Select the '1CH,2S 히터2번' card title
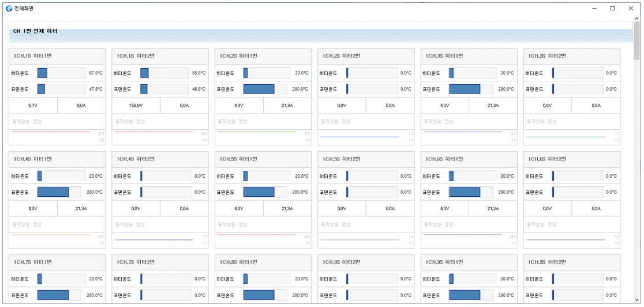The image size is (644, 307). click(x=341, y=56)
